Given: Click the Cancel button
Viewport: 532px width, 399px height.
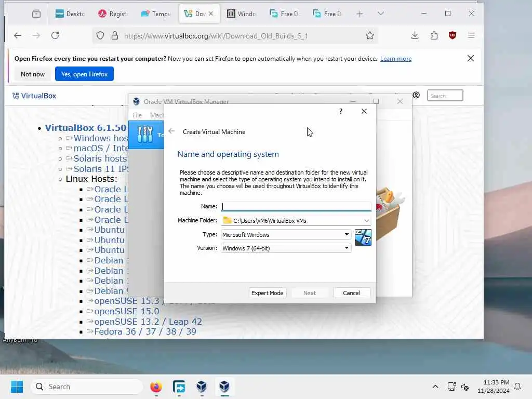Looking at the screenshot, I should 352,293.
